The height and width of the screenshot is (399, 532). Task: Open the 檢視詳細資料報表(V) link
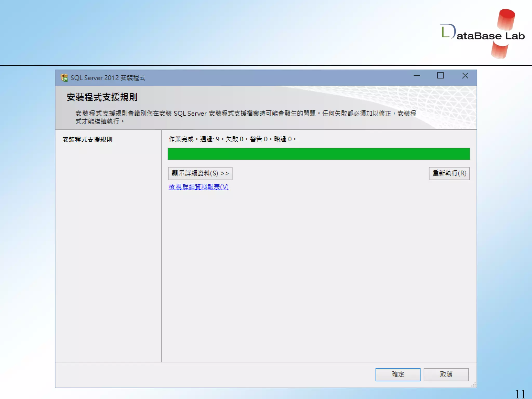coord(198,187)
